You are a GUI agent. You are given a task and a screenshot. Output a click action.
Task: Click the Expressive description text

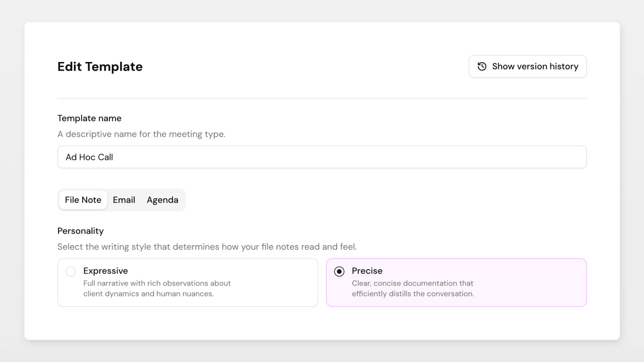pos(157,288)
